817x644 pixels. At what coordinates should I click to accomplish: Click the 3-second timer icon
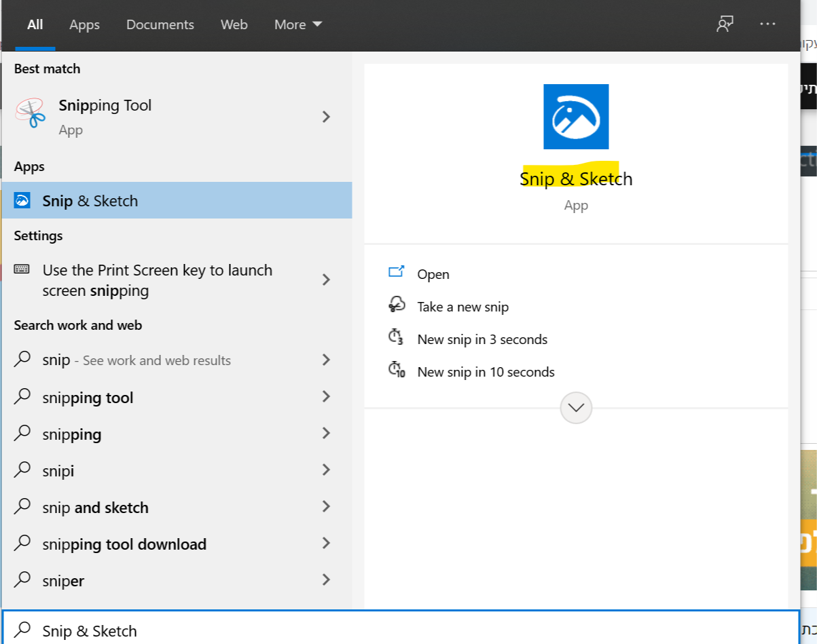[x=396, y=339]
